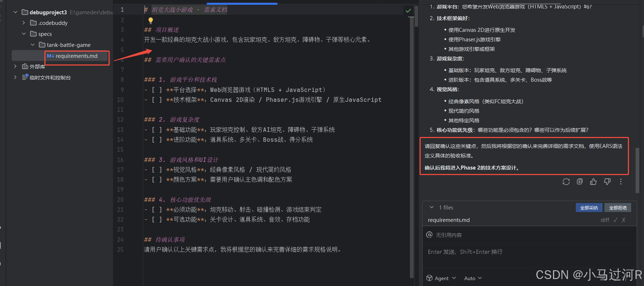Click the 临时文件和控制台 scratches icon
Image resolution: width=644 pixels, height=286 pixels.
tap(25, 77)
